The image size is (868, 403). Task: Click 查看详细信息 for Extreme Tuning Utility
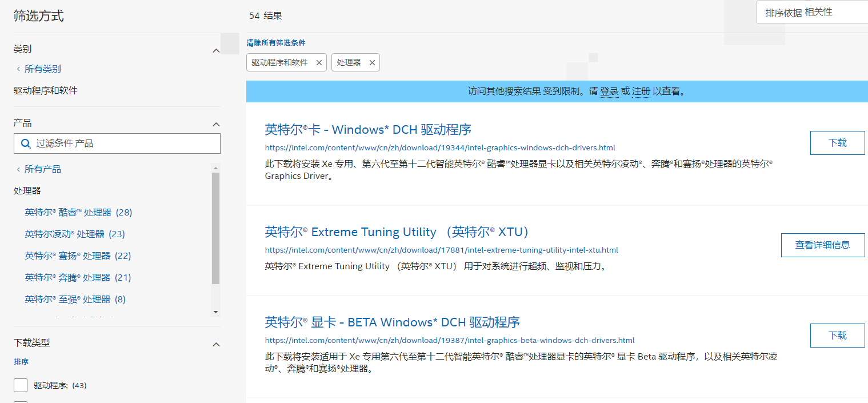tap(823, 245)
